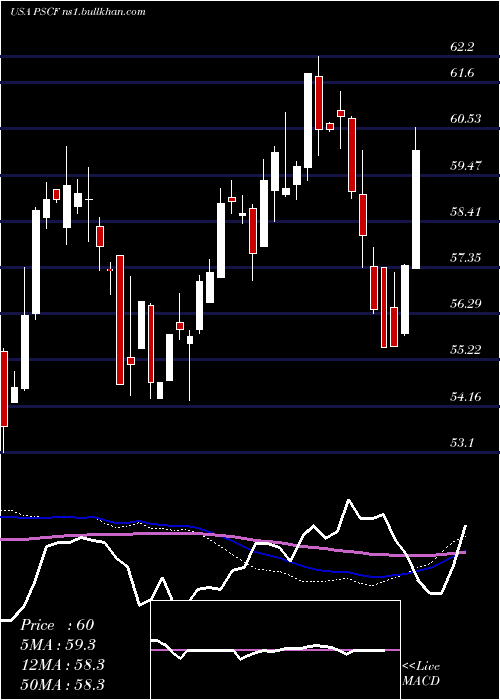Viewport: 500px width, 700px height.
Task: Click the '50MA : 58.3' value
Action: coord(62,684)
